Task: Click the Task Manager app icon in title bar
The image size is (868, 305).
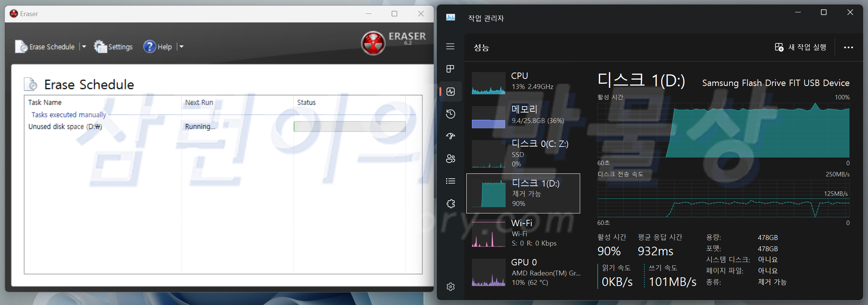Action: point(451,17)
